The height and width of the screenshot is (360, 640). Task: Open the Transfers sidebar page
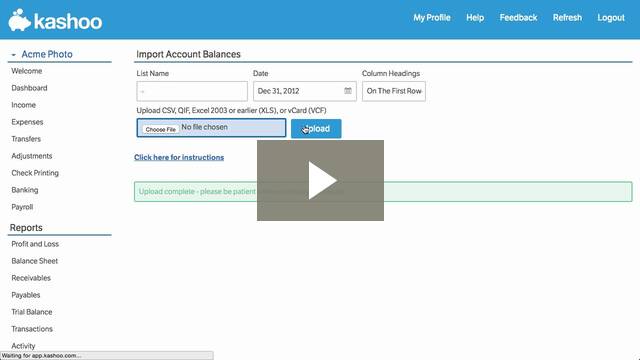pos(26,139)
